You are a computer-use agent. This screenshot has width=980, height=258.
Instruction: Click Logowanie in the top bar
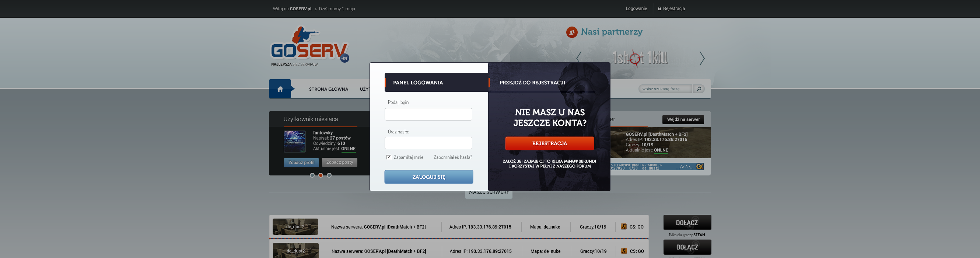pos(636,9)
